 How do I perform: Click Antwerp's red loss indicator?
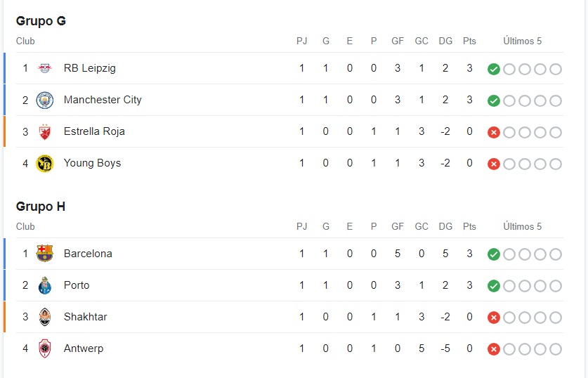click(x=493, y=349)
